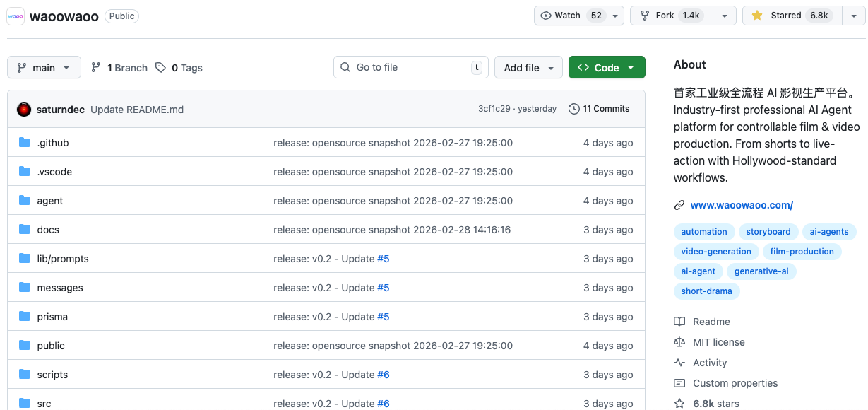This screenshot has height=410, width=868.
Task: Expand the Fork options caret
Action: (725, 16)
